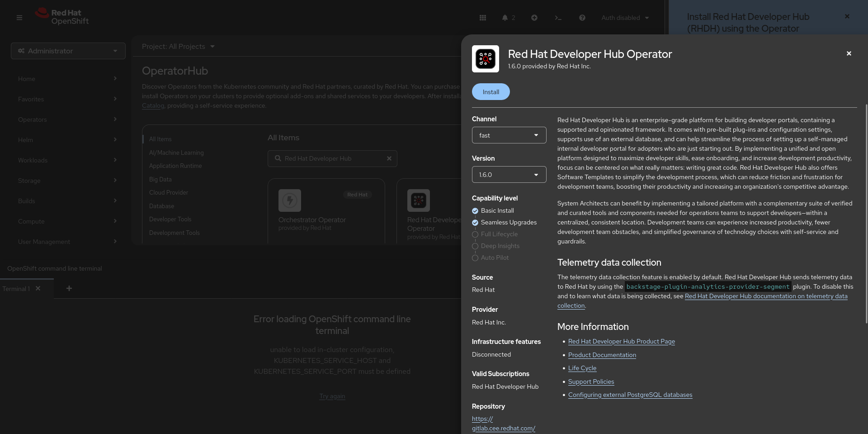Click the Full Lifecycle capability circle

click(x=475, y=234)
